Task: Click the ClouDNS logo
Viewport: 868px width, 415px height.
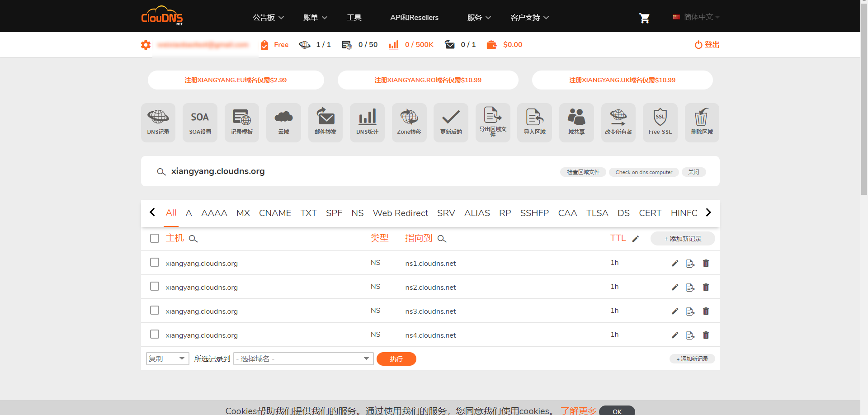Action: (162, 16)
